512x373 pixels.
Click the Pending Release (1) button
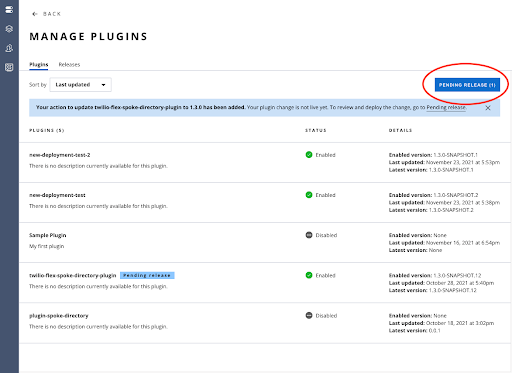[x=467, y=85]
